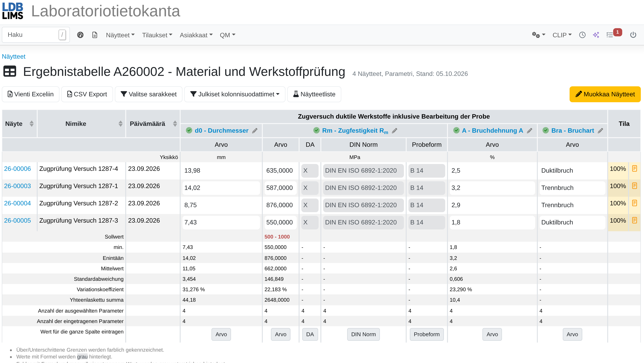Open the Tilaukset menu
This screenshot has height=363, width=644.
click(x=157, y=35)
